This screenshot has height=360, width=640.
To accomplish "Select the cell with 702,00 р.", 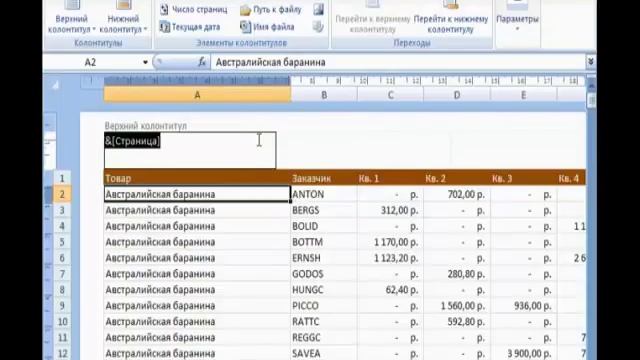I will (x=457, y=194).
